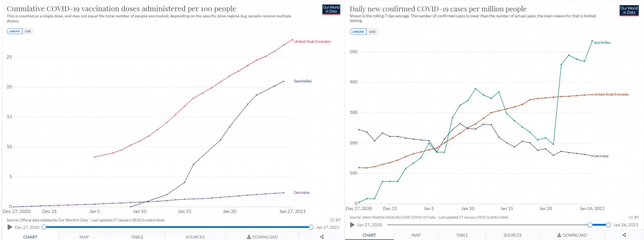Switch vaccination chart to LOG scale
This screenshot has width=644, height=240.
[x=27, y=31]
